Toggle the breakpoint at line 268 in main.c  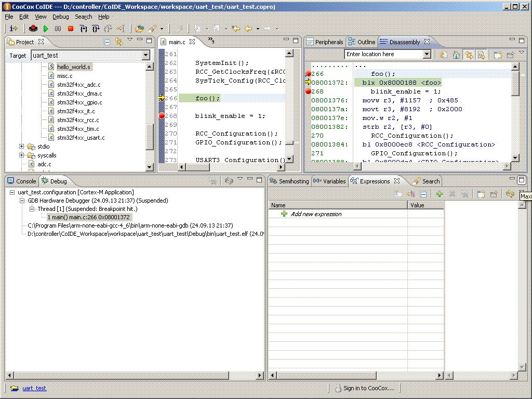pos(162,116)
